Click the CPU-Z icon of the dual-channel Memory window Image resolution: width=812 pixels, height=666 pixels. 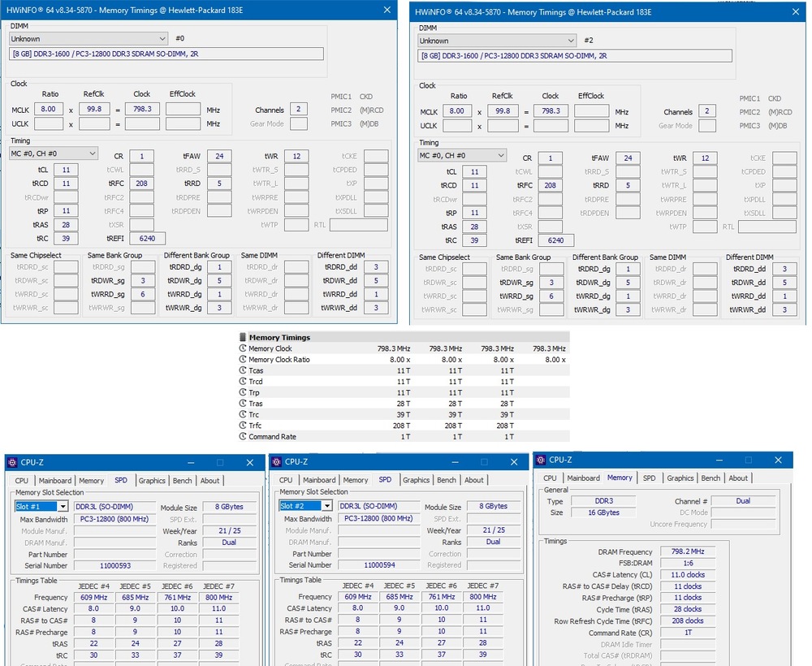click(x=540, y=461)
